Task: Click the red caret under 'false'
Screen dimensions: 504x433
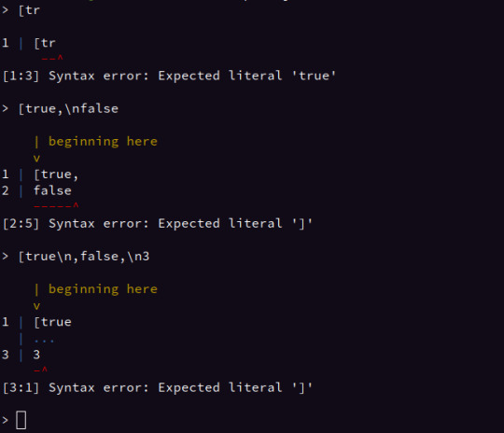Action: pos(76,205)
